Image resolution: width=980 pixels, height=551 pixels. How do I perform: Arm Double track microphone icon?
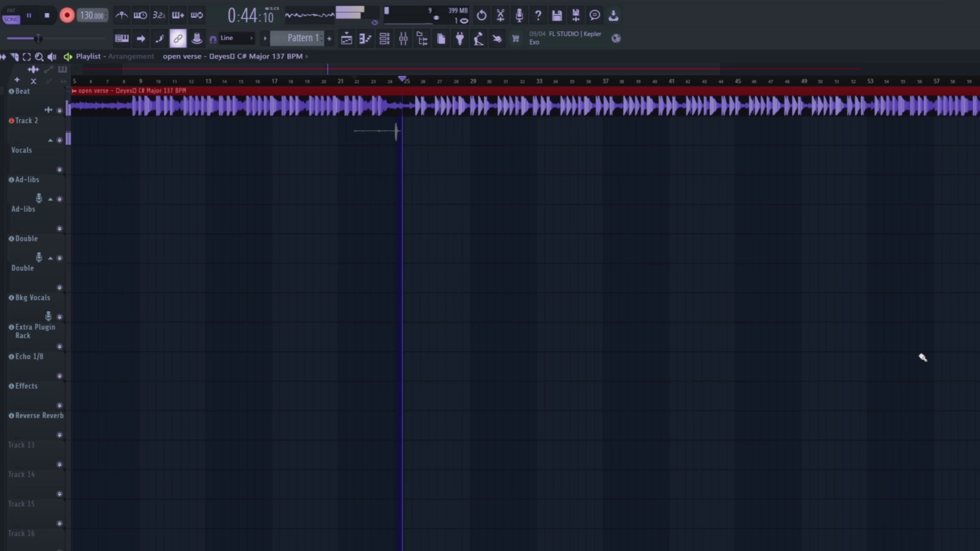click(x=39, y=257)
